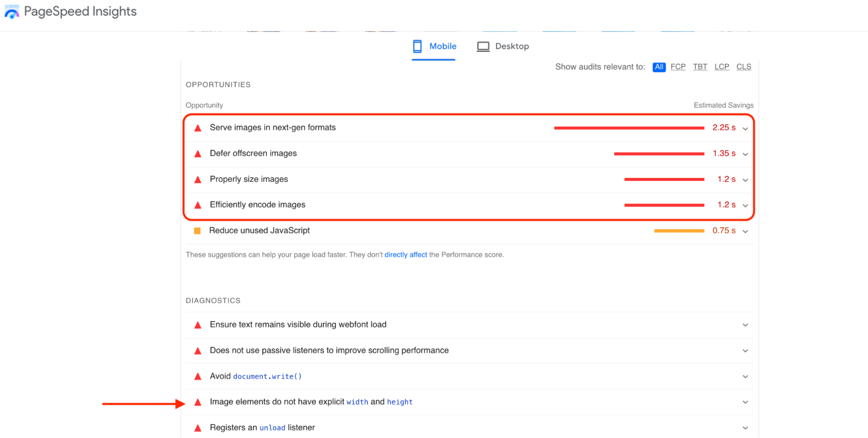Click red triangle beside Avoid document.write()
Viewport: 868px width, 438px height.
tap(198, 376)
